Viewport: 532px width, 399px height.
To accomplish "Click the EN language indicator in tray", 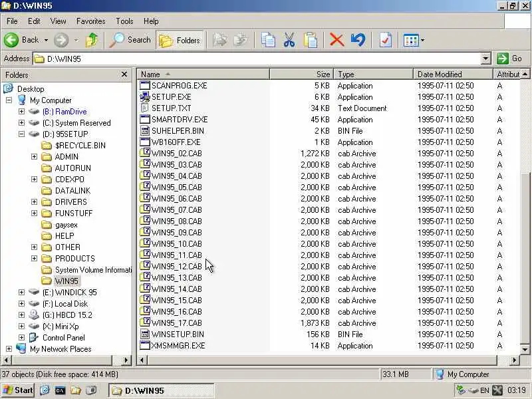I will pyautogui.click(x=485, y=390).
